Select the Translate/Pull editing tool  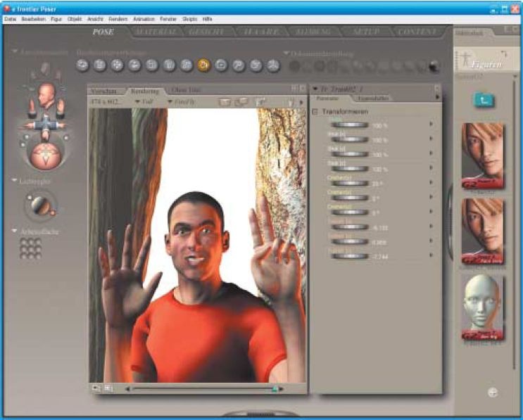click(x=117, y=65)
